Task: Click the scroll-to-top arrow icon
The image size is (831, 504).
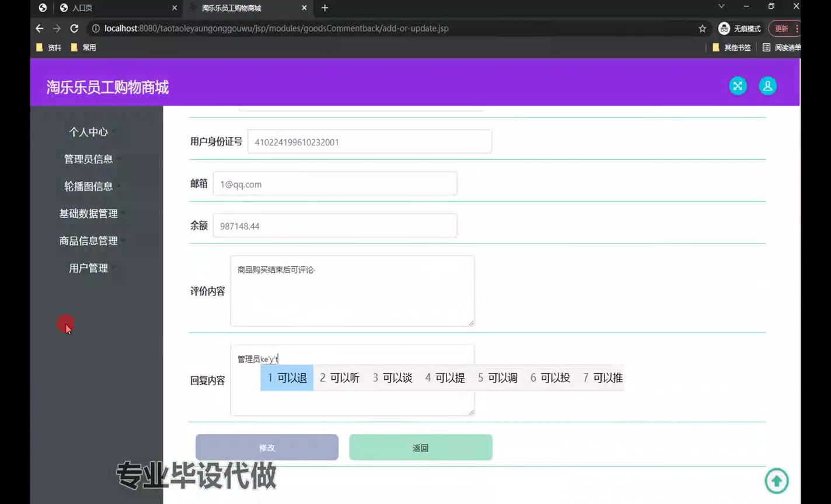Action: pyautogui.click(x=777, y=481)
